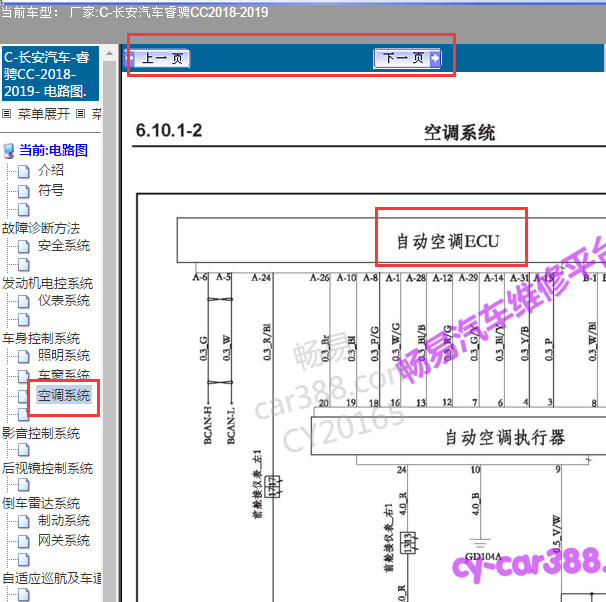This screenshot has width=606, height=602.
Task: Click pin label A-24 on ECU
Action: click(261, 277)
